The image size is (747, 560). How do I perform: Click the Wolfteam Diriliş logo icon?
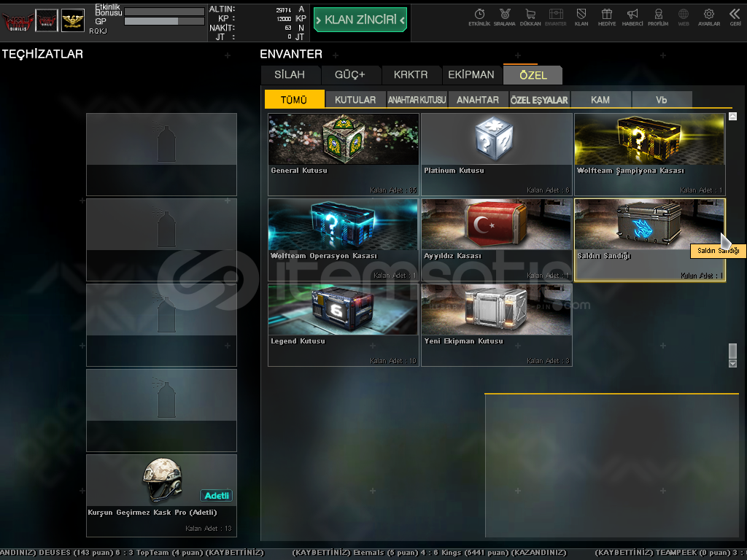18,20
